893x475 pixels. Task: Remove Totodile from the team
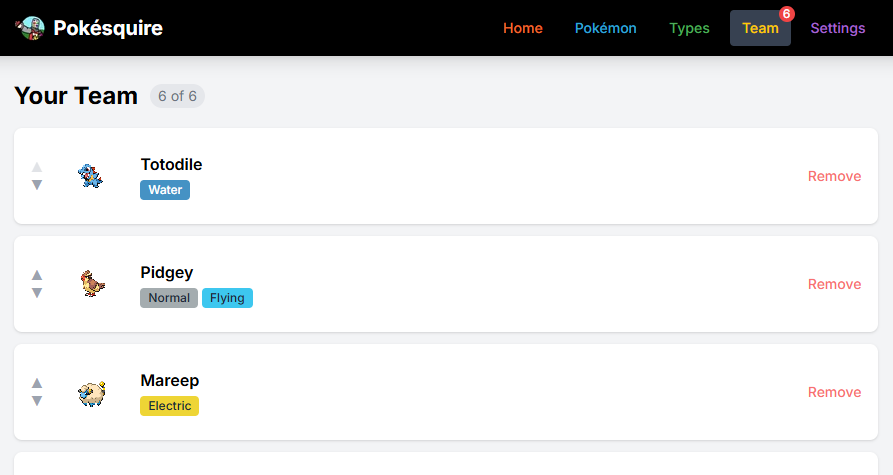point(834,176)
